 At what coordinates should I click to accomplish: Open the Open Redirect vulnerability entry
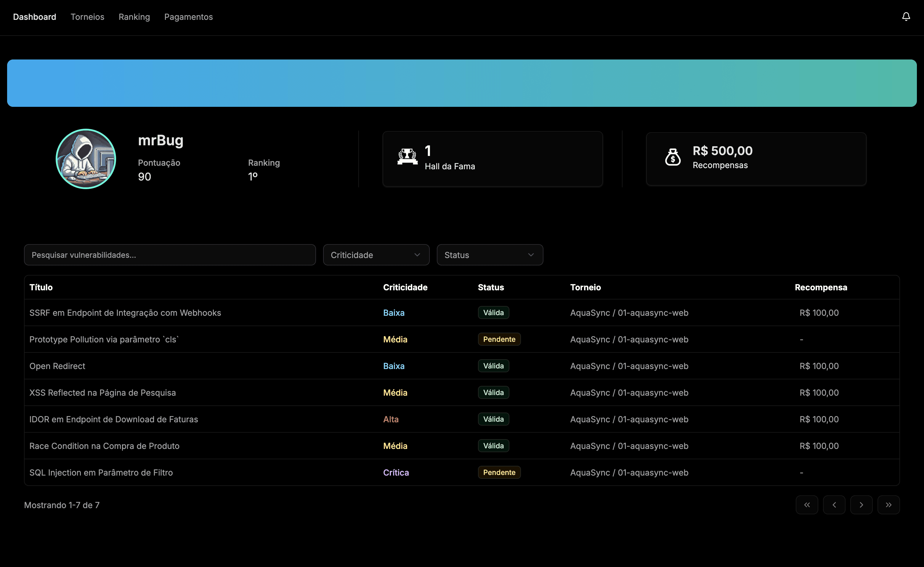click(57, 366)
